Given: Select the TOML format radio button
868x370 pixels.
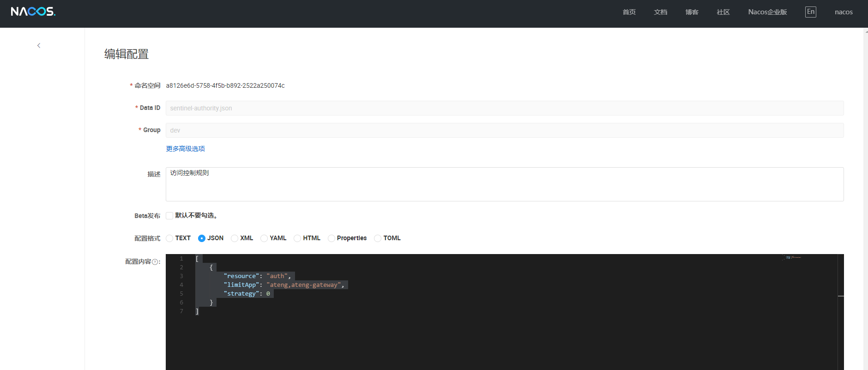Looking at the screenshot, I should [x=378, y=238].
